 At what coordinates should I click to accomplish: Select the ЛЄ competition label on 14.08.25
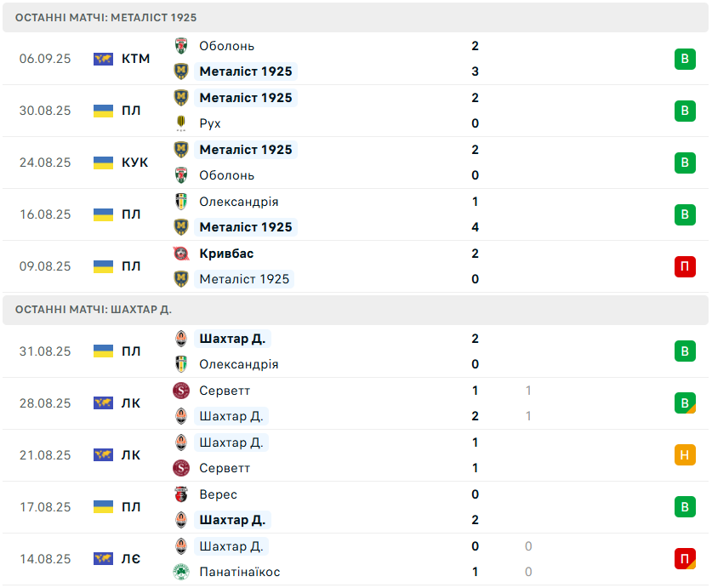131,559
